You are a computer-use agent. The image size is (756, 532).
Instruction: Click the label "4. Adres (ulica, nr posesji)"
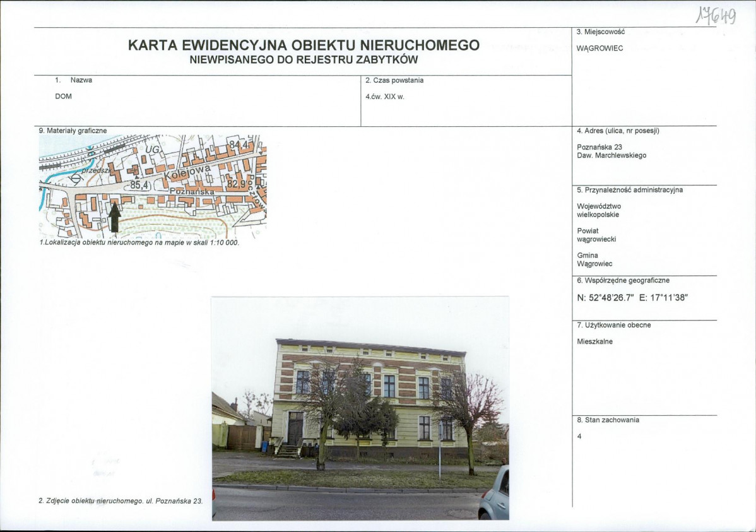coord(618,131)
